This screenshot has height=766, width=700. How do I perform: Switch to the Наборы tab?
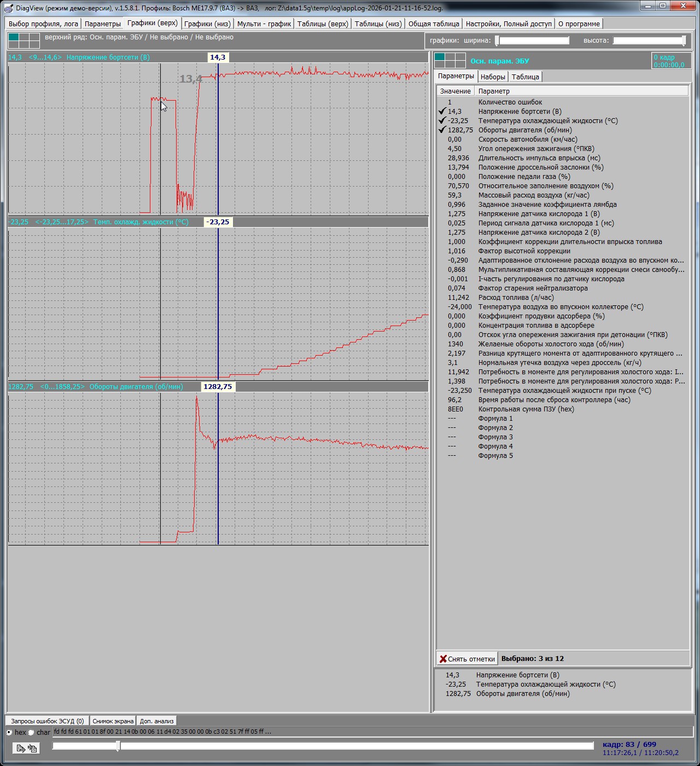pyautogui.click(x=493, y=77)
